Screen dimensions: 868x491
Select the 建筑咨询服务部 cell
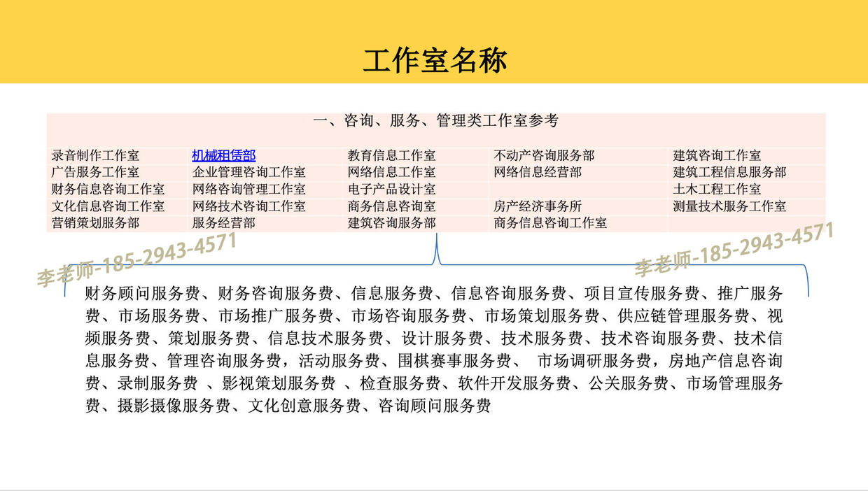(x=391, y=223)
